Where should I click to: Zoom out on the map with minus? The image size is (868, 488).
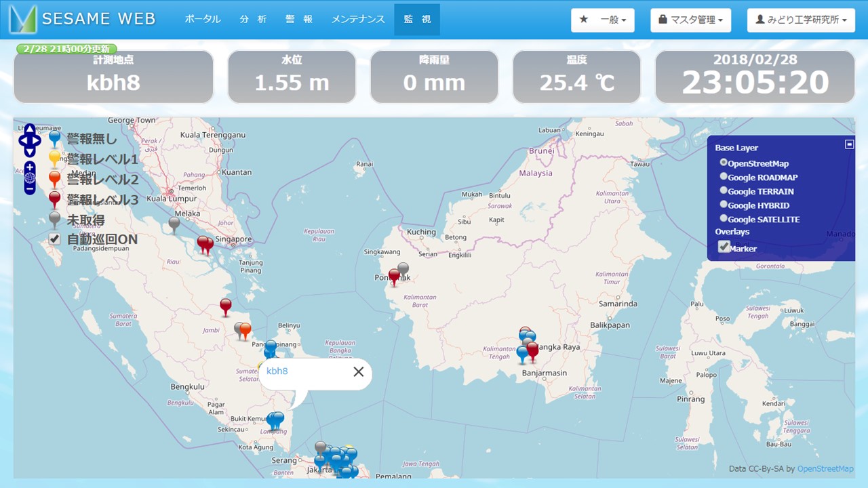[30, 189]
